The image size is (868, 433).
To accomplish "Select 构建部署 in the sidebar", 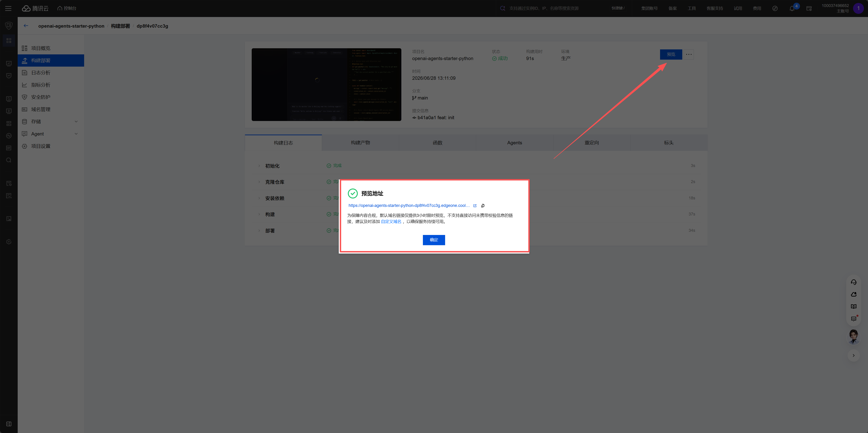I will click(x=51, y=60).
